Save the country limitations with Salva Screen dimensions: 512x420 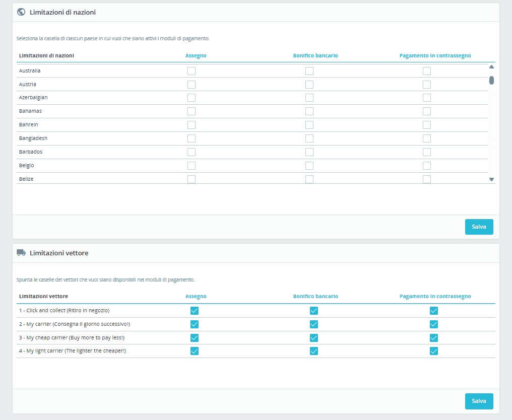tap(479, 227)
